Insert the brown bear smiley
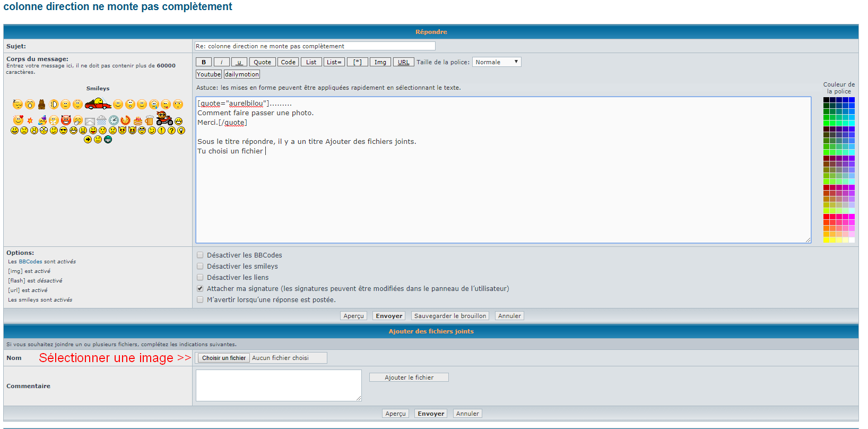The image size is (868, 429). [x=41, y=104]
